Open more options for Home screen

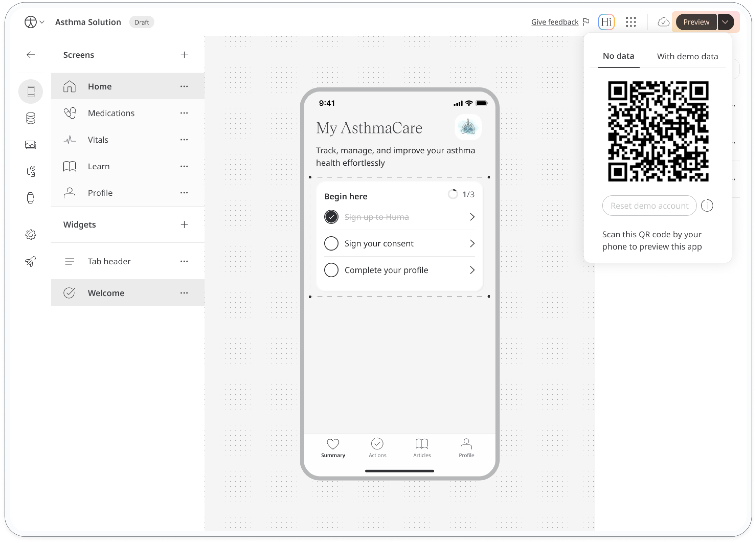[184, 86]
